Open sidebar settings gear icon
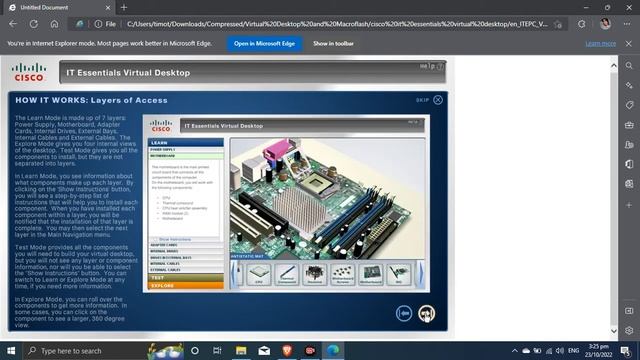 pos(629,331)
